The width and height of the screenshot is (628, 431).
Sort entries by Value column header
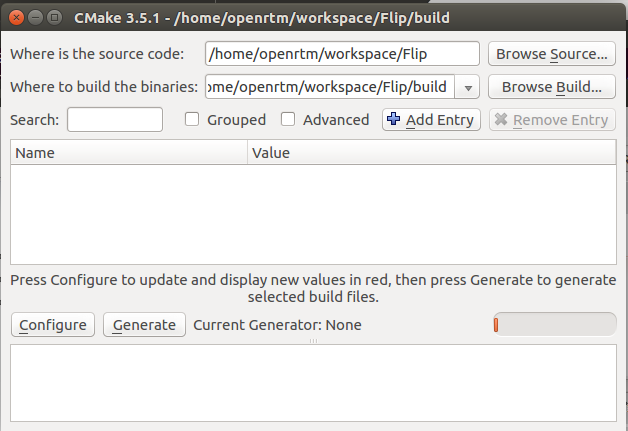pyautogui.click(x=432, y=153)
